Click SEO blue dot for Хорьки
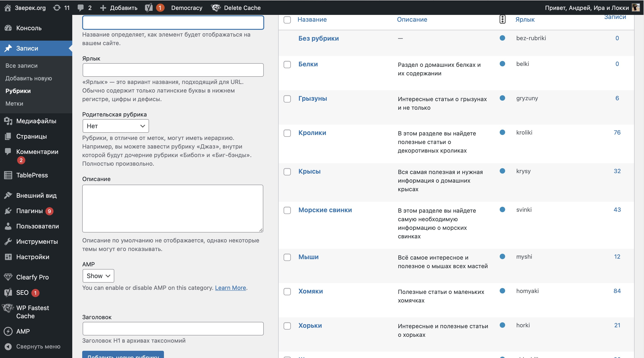The width and height of the screenshot is (644, 358). tap(502, 325)
